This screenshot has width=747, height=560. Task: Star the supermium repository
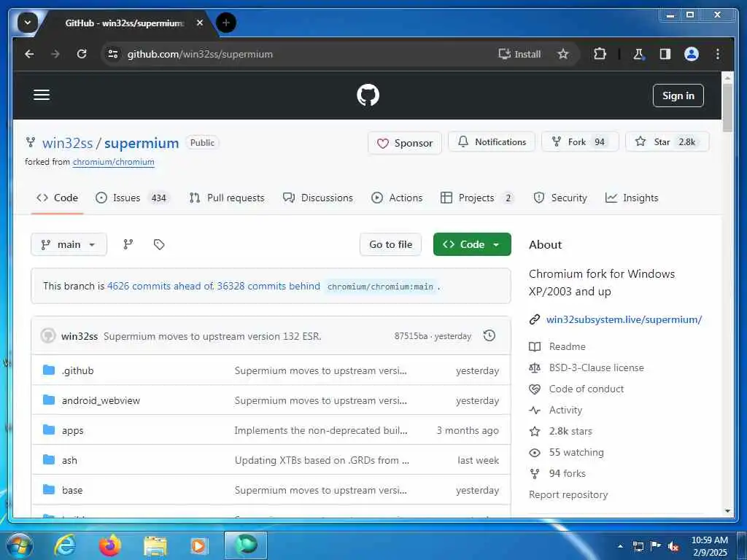(x=667, y=142)
